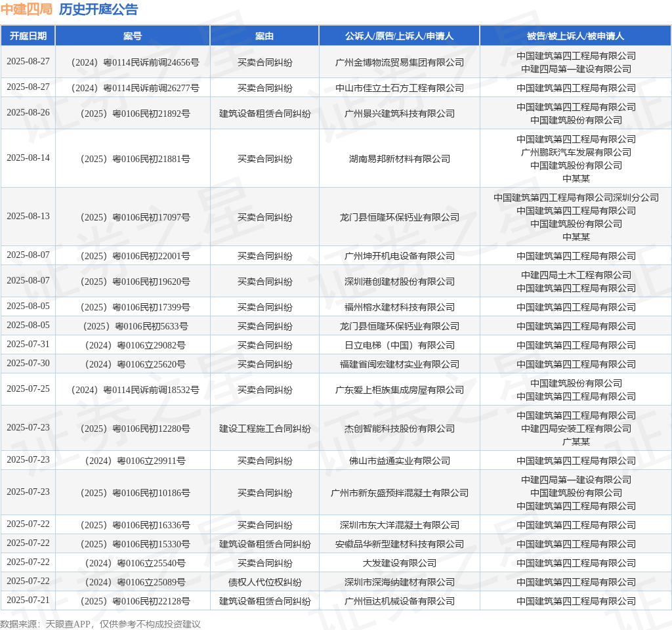The image size is (672, 630).
Task: Select case number 粤0106民初22001号
Action: point(135,257)
